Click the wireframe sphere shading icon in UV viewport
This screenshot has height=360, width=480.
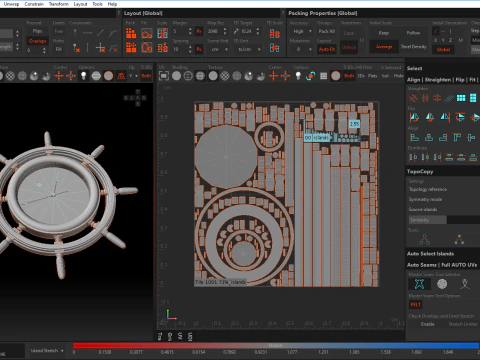click(188, 76)
